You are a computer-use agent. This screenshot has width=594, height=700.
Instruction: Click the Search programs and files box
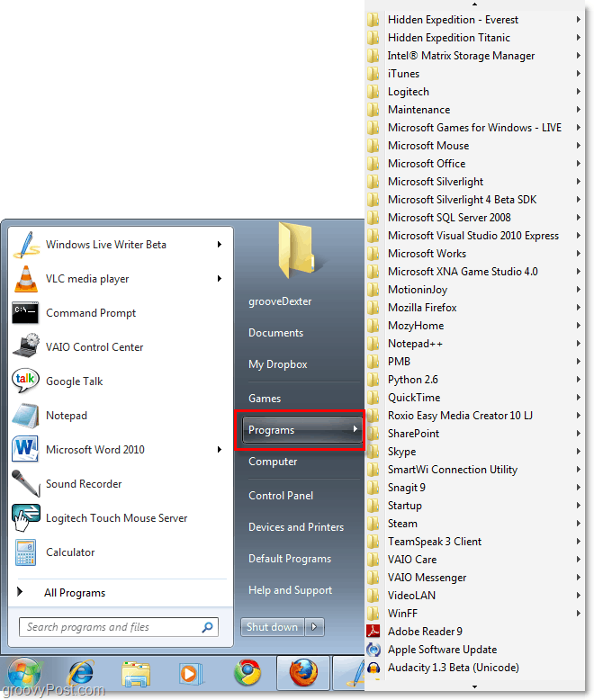point(119,627)
